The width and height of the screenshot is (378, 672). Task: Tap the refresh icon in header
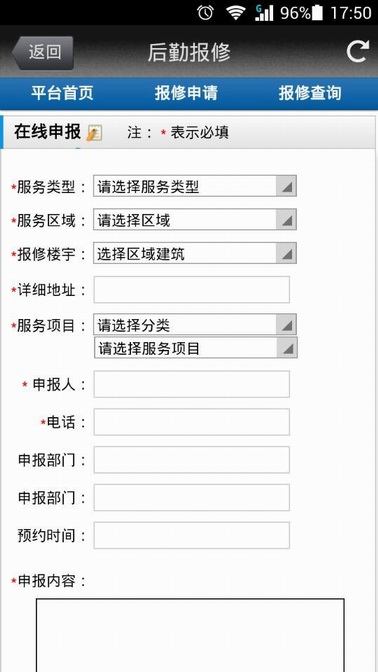coord(357,52)
